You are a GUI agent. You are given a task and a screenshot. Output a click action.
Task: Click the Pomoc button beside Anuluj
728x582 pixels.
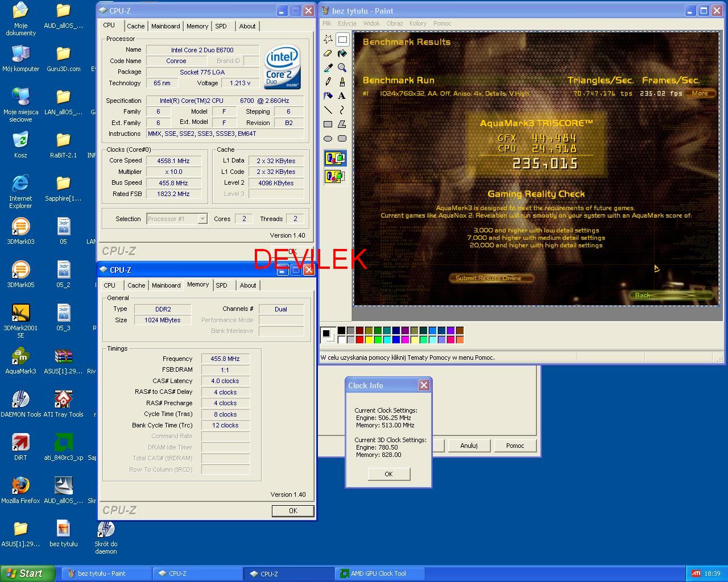click(515, 446)
